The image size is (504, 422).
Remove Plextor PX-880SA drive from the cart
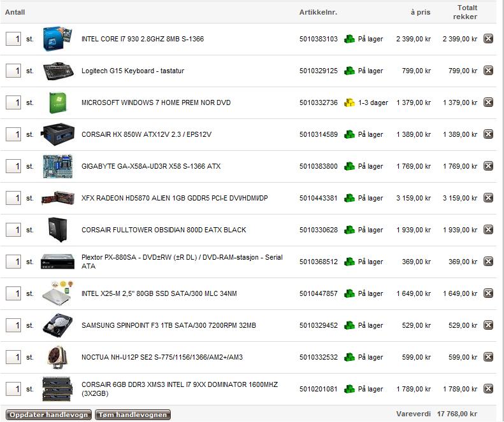488,262
